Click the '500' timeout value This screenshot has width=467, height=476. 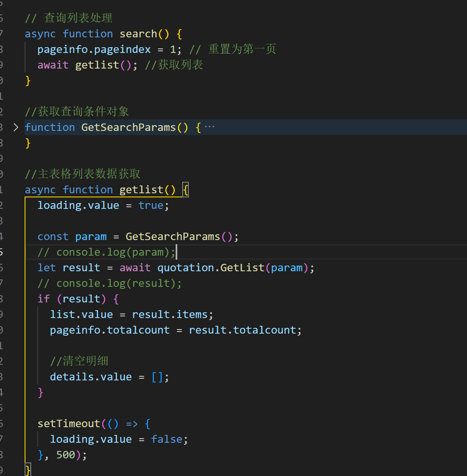pos(66,455)
